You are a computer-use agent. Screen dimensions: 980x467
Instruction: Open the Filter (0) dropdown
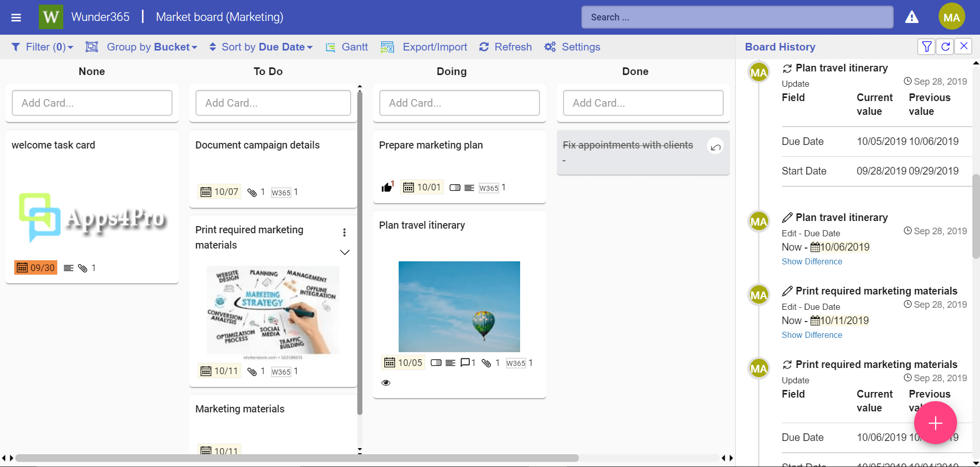click(x=43, y=47)
